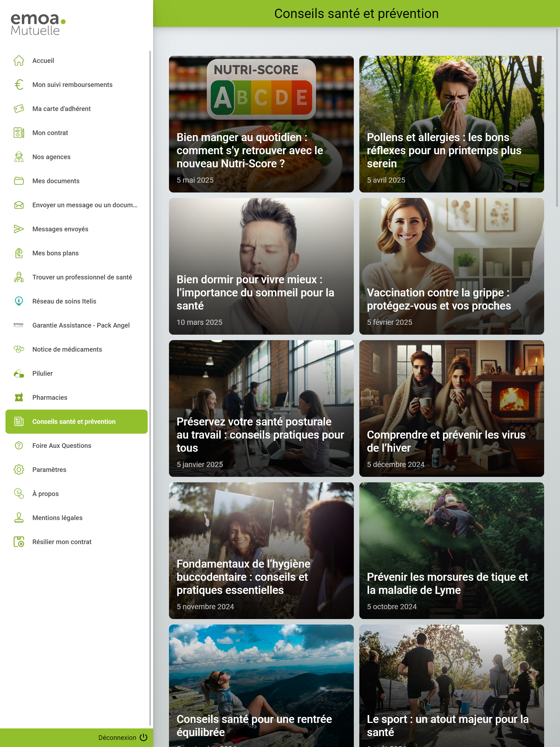Click the question mark FAQ icon
This screenshot has height=747, width=560.
[x=19, y=445]
